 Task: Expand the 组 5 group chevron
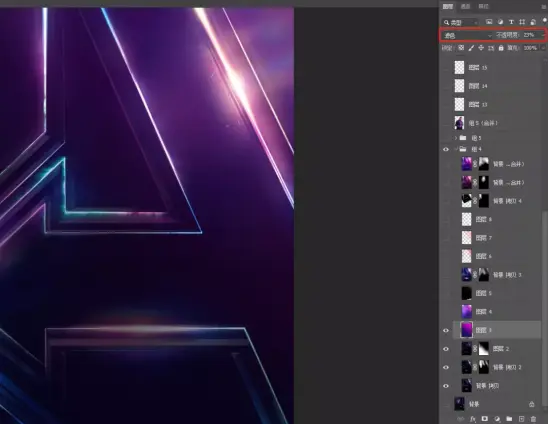(x=456, y=138)
